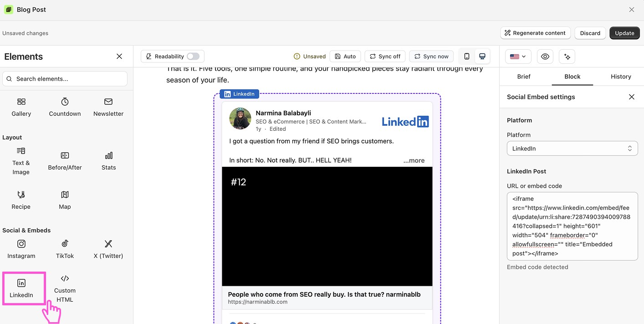Switch to the History tab
The width and height of the screenshot is (644, 324).
tap(621, 77)
